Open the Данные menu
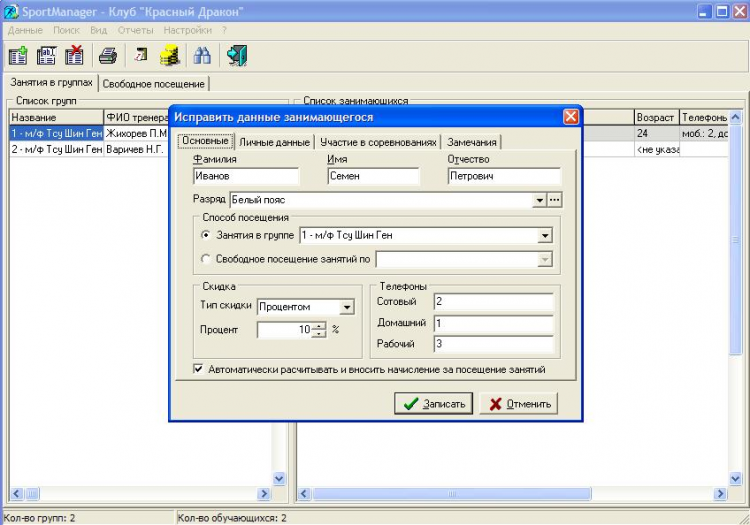 pyautogui.click(x=25, y=30)
